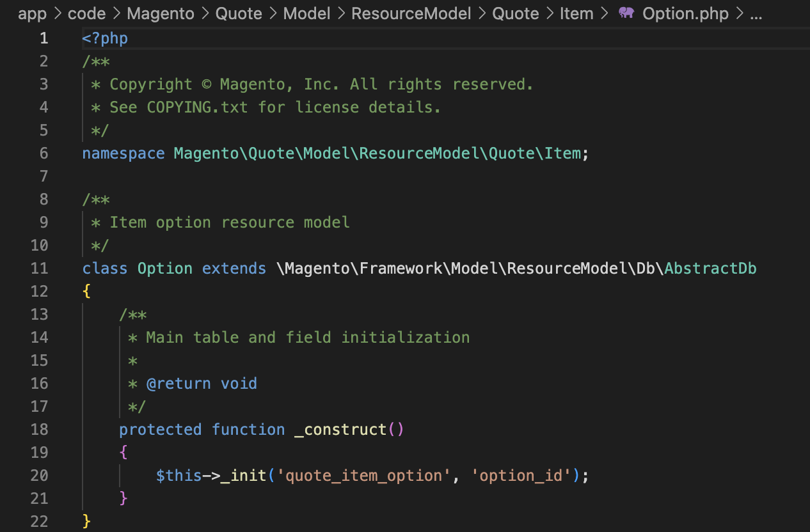The height and width of the screenshot is (532, 810).
Task: Click the pink opening brace on line 19
Action: click(124, 453)
